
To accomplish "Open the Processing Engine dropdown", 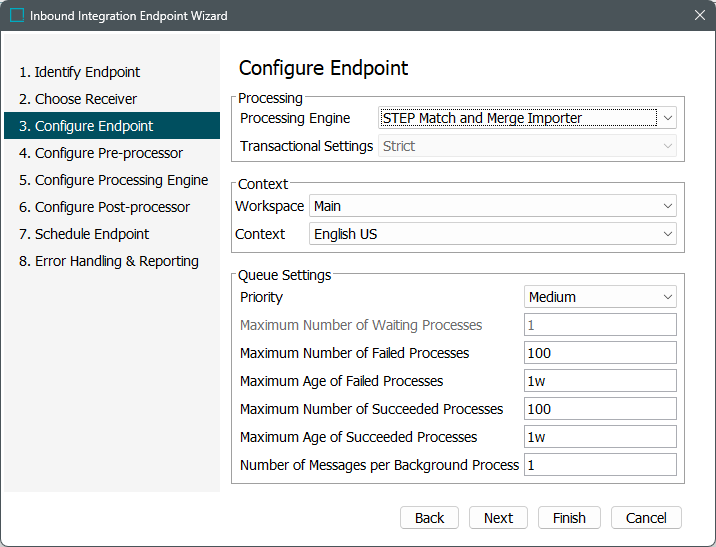I will tap(527, 118).
